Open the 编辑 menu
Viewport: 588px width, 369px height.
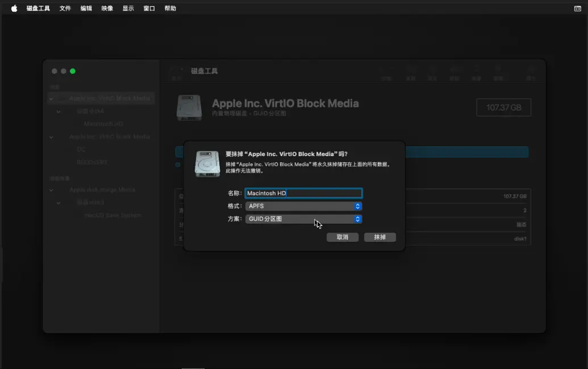[x=86, y=9]
